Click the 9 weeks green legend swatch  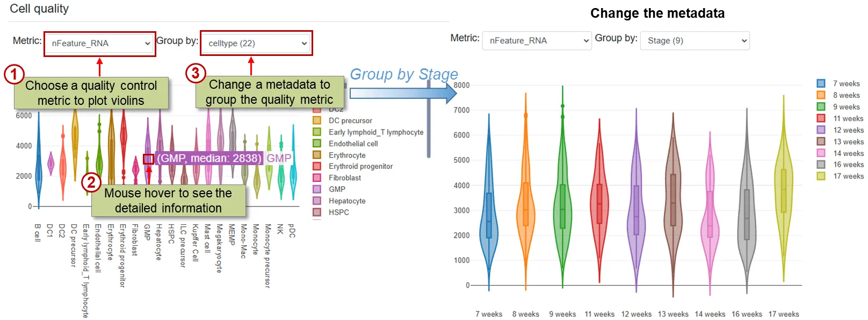(x=821, y=106)
